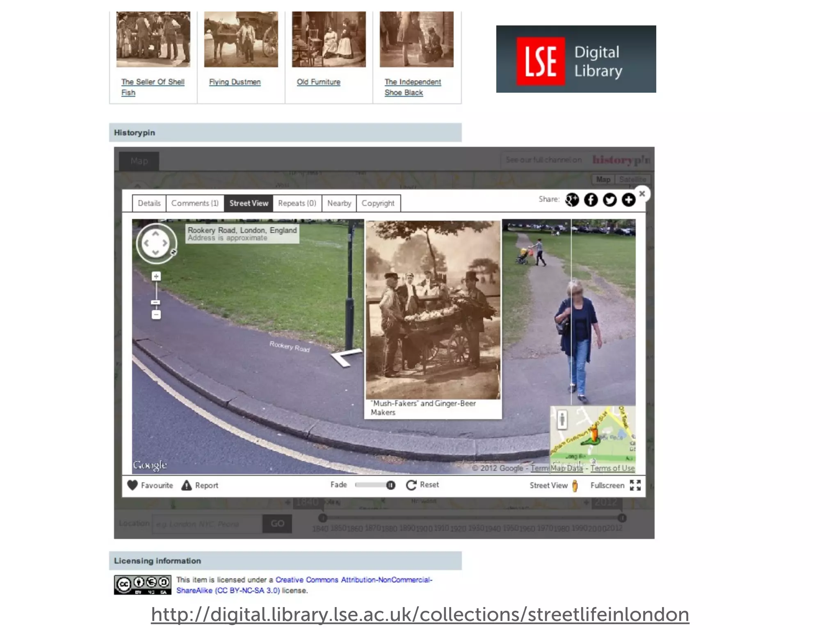Click the Favourite heart icon
Viewport: 840px width, 630px height.
point(132,485)
